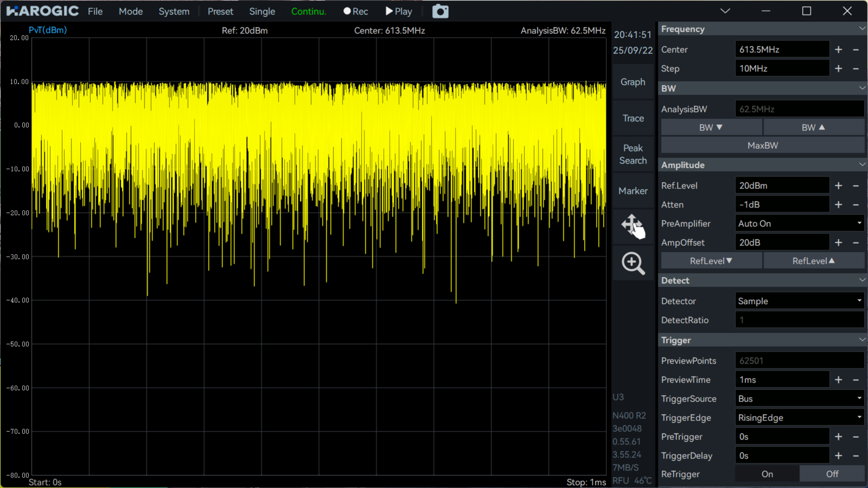Open the Detector Sample dropdown
Viewport: 868px width, 488px height.
point(799,301)
